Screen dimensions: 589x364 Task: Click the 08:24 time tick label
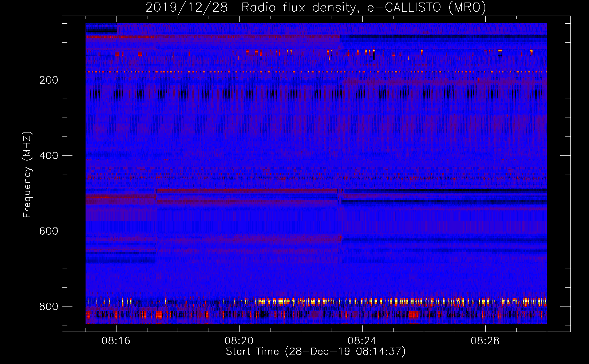362,341
